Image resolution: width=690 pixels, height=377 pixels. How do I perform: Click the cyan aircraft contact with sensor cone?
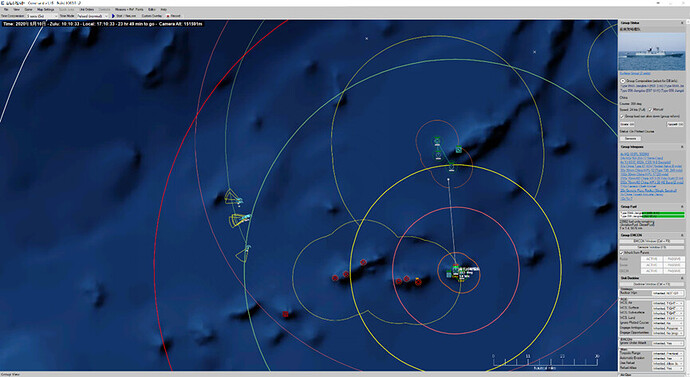click(245, 217)
